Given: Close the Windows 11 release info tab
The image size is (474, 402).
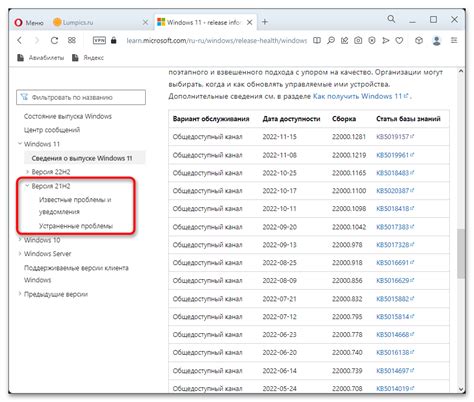Looking at the screenshot, I should pyautogui.click(x=249, y=22).
